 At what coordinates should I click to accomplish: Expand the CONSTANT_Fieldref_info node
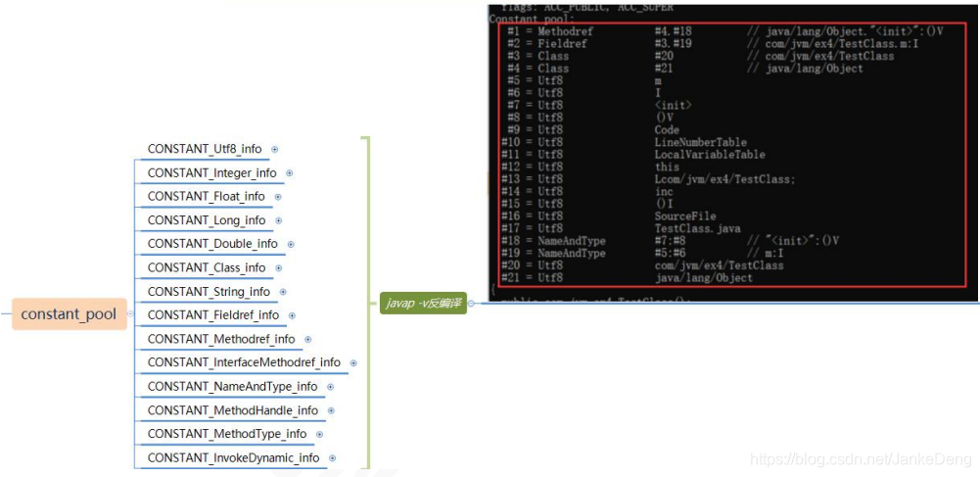coord(292,315)
